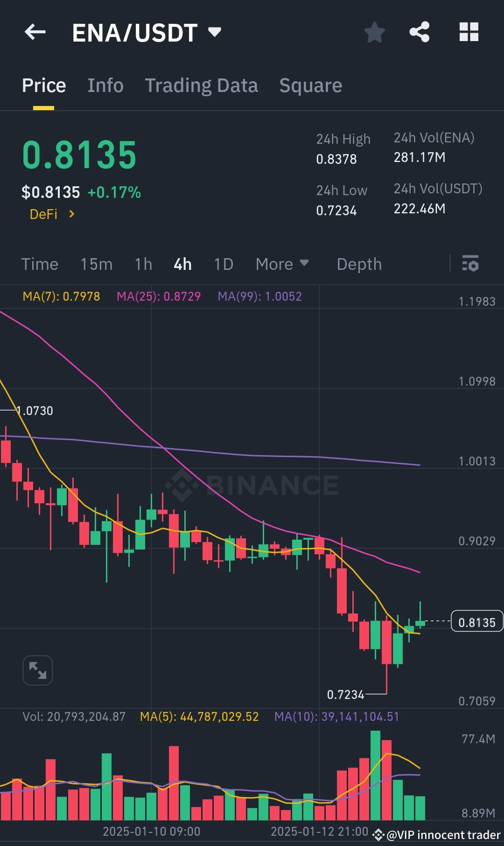Enter fullscreen chart view with expand icon
504x846 pixels.
[37, 670]
